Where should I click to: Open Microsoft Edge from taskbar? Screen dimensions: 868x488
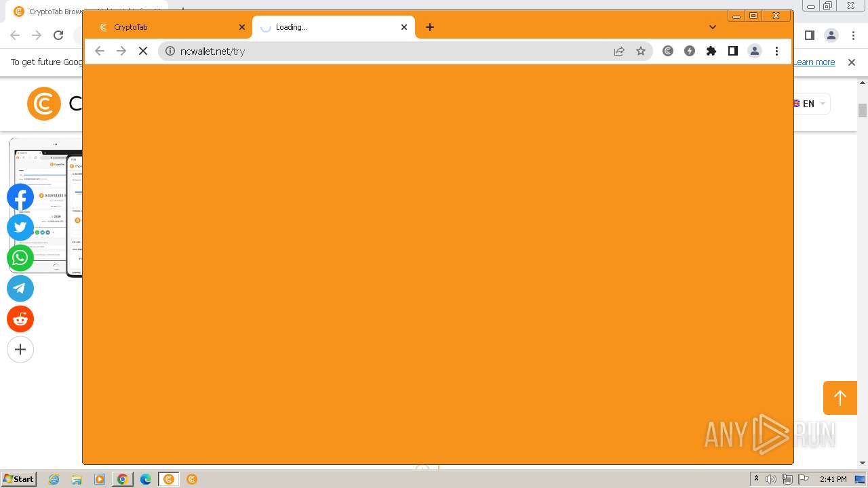tap(146, 479)
